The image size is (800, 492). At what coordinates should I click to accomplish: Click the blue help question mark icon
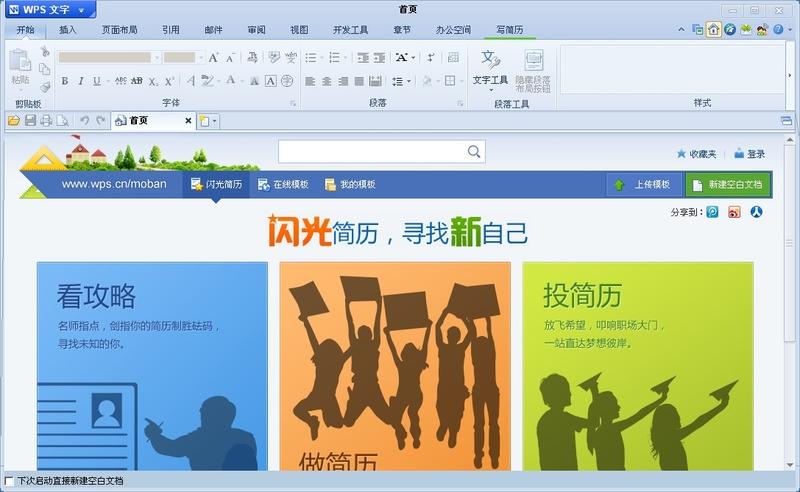point(778,30)
